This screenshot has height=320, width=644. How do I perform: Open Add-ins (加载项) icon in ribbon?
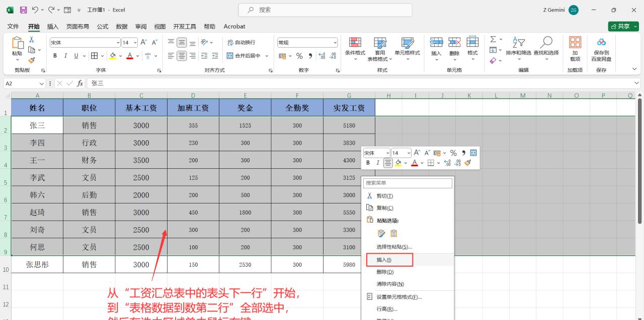click(x=575, y=49)
